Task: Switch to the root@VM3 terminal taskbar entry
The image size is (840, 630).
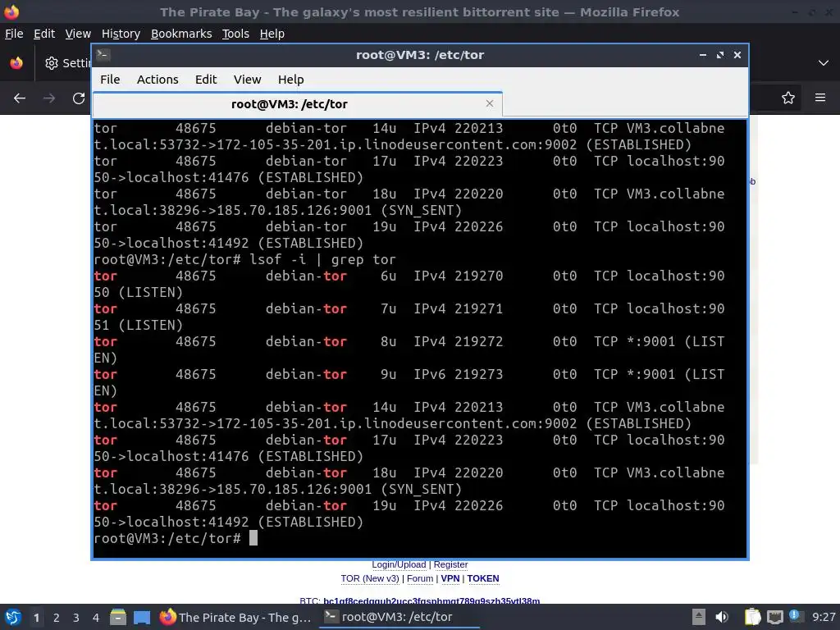Action: tap(399, 617)
